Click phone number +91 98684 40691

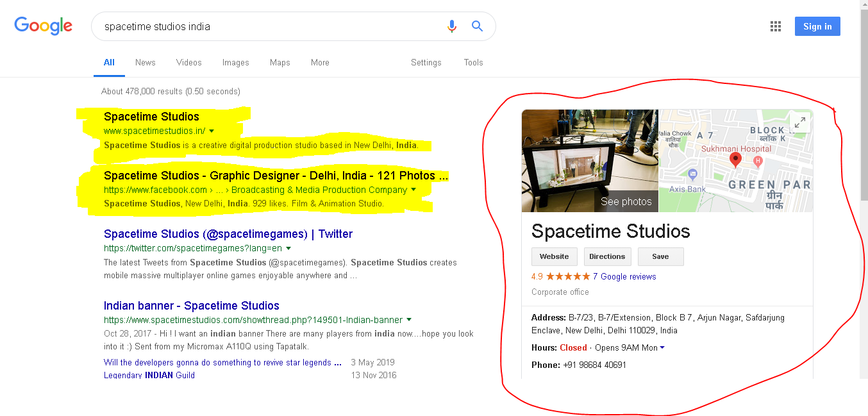[594, 365]
